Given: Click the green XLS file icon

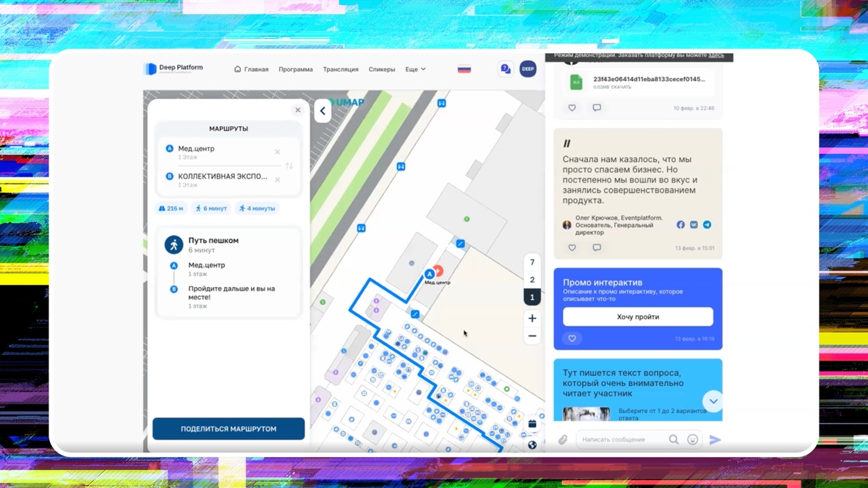Looking at the screenshot, I should click(x=576, y=82).
